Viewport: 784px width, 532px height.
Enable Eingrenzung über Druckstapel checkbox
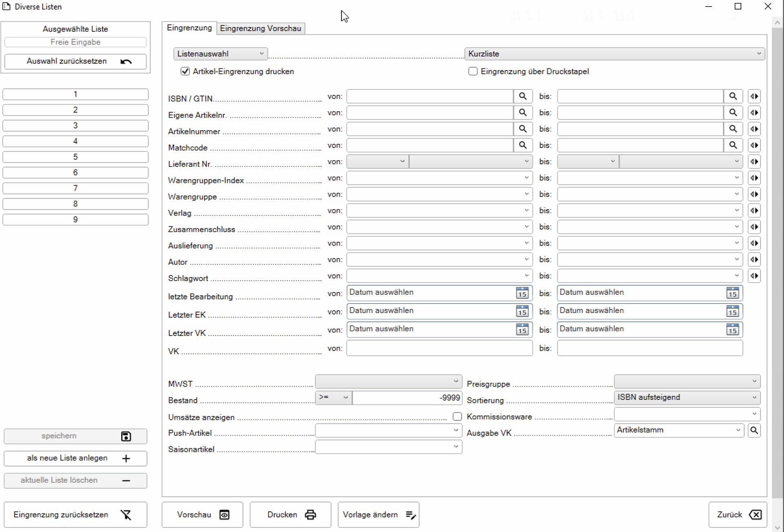click(x=473, y=71)
